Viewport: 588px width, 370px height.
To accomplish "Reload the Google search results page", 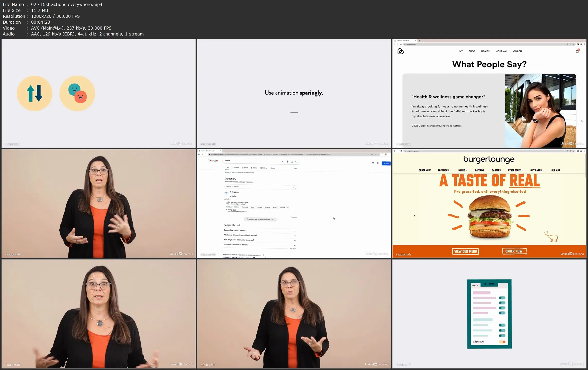I will pos(205,155).
